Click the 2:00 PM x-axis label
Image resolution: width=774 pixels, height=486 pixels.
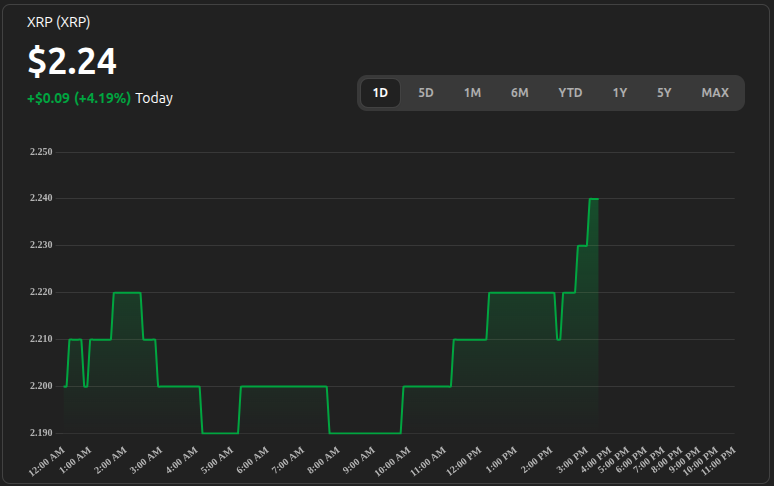pyautogui.click(x=537, y=460)
